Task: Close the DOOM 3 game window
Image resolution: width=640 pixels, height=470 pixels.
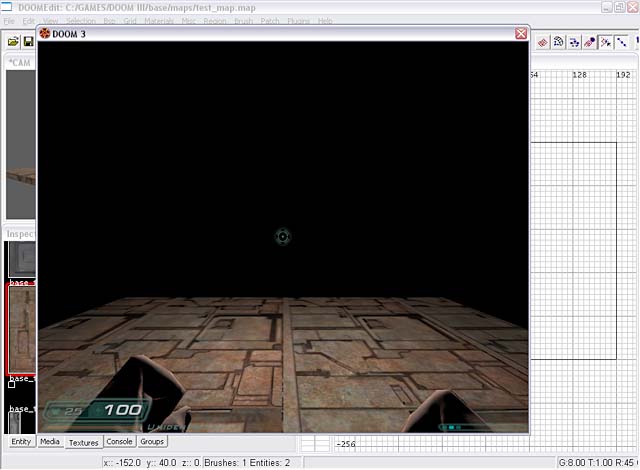Action: tap(521, 33)
